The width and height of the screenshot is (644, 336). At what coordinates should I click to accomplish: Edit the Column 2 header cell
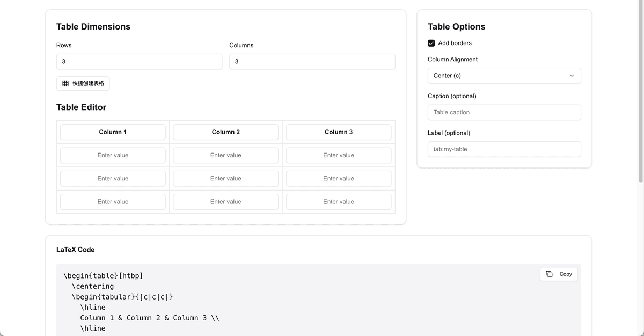(226, 132)
